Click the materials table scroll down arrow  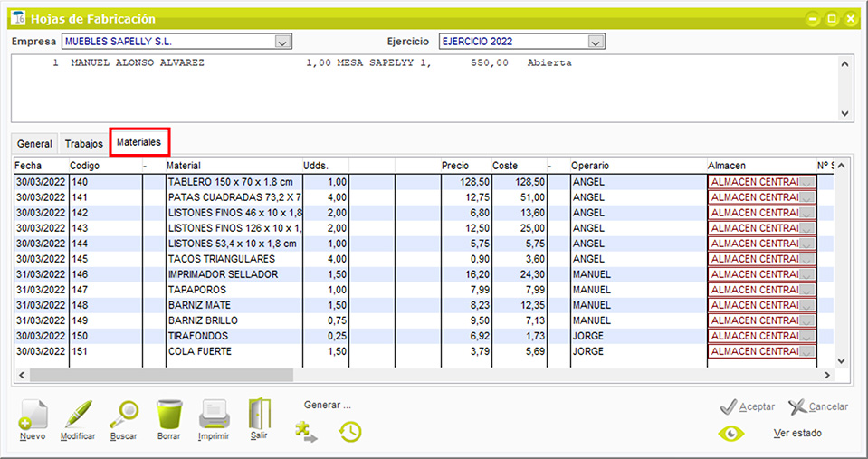(x=842, y=361)
